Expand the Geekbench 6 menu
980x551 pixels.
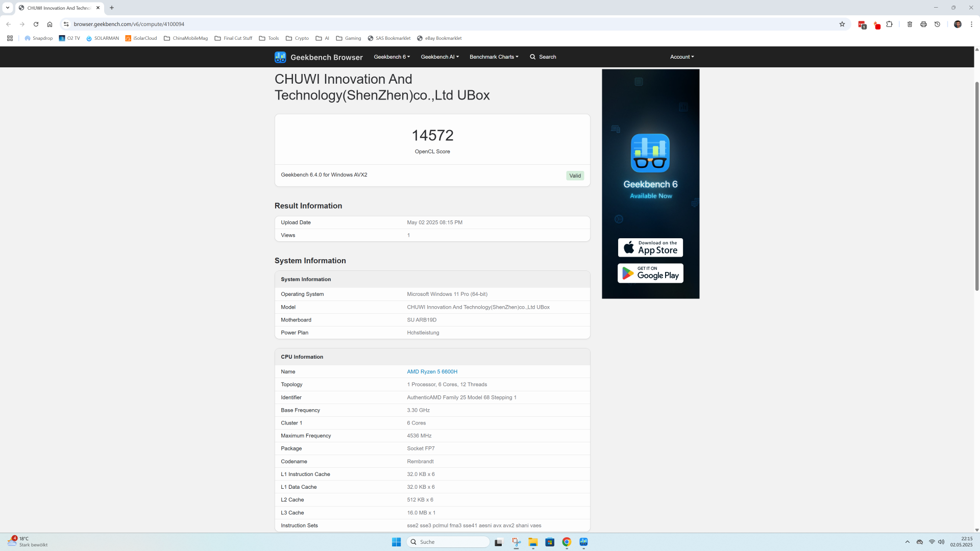point(392,57)
